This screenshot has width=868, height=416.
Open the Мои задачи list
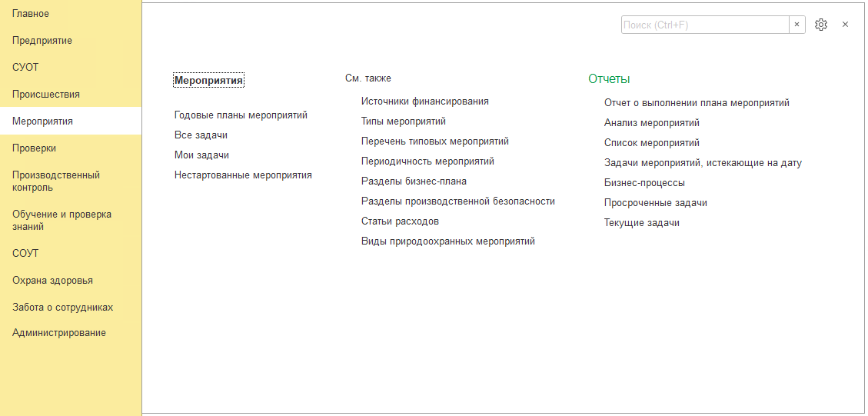tap(201, 155)
